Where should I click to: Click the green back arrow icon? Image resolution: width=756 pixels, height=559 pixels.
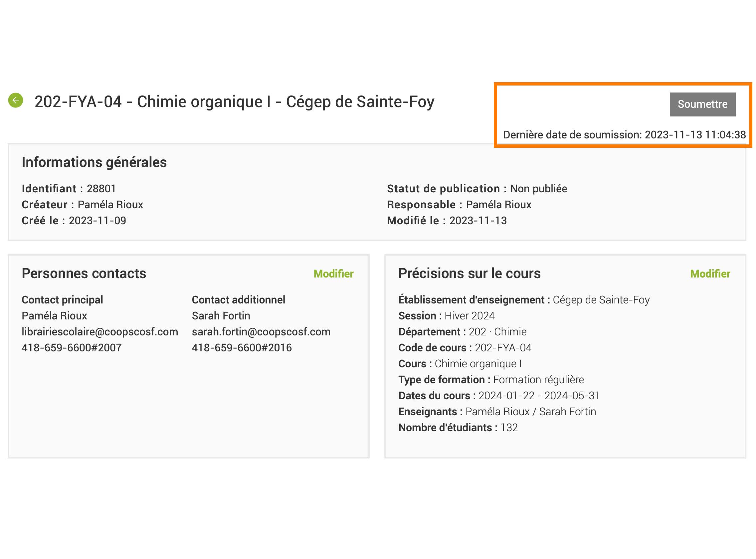click(x=16, y=100)
